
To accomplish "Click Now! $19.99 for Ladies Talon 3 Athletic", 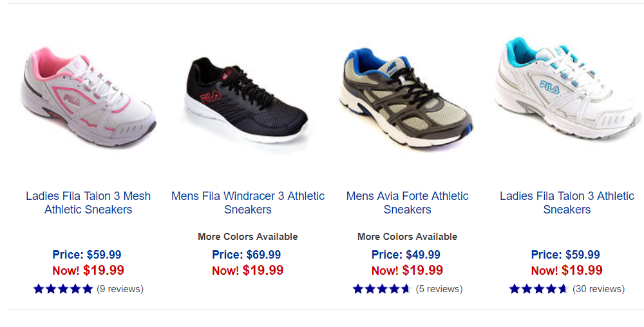I will pos(567,270).
